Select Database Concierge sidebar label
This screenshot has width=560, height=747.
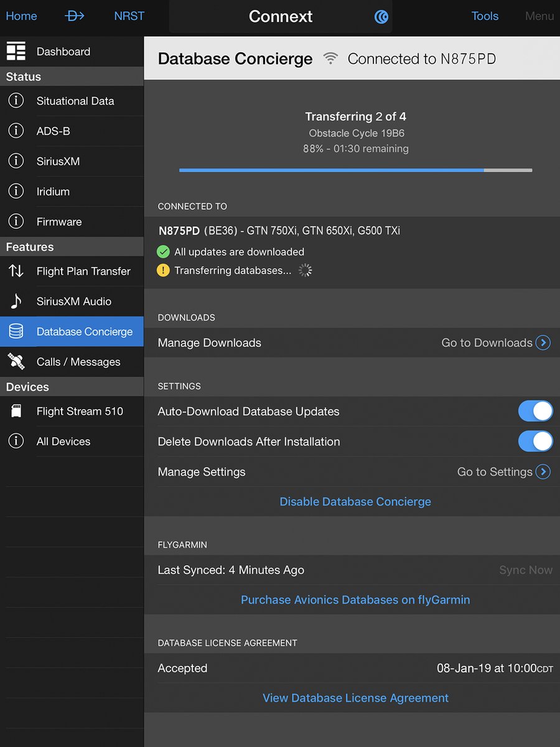pos(85,332)
